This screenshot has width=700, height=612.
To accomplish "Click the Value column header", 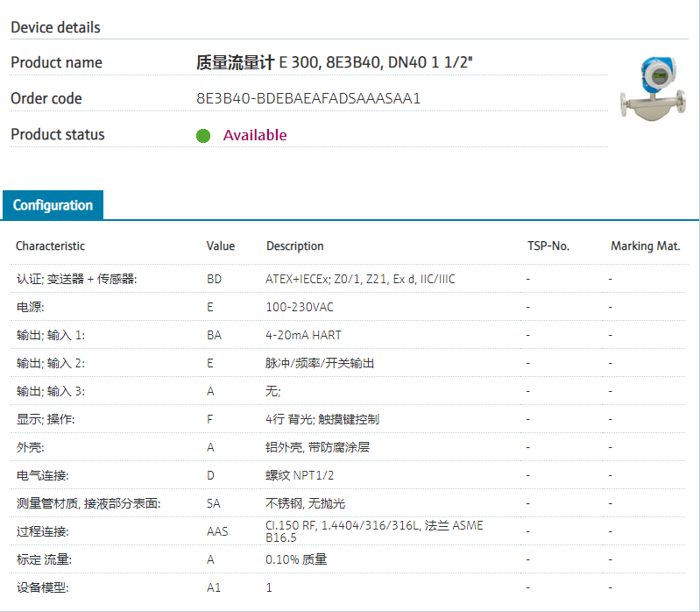I will [221, 246].
